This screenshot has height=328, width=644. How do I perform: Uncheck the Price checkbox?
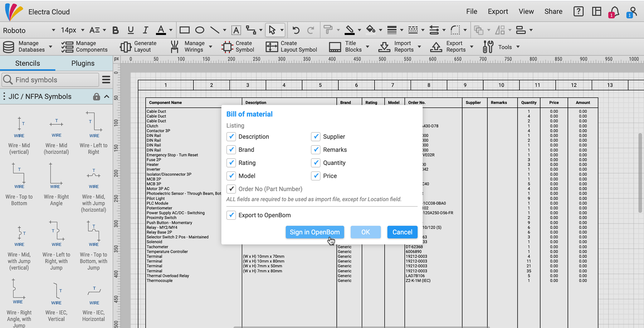[316, 176]
